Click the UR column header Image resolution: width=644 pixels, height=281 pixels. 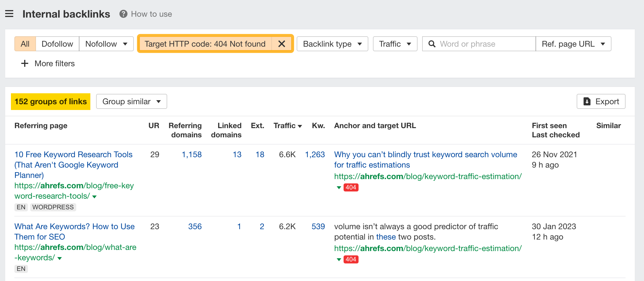tap(154, 126)
